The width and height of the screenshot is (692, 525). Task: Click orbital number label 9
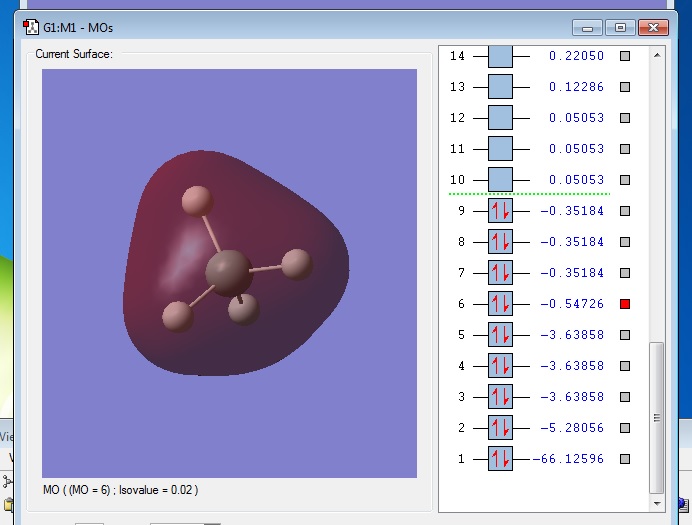point(461,211)
